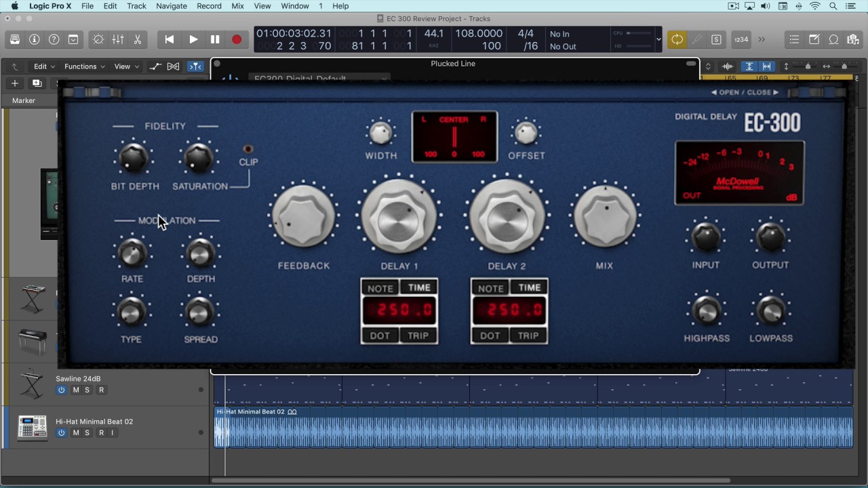
Task: Open the Functions dropdown in Tracks area
Action: click(84, 66)
